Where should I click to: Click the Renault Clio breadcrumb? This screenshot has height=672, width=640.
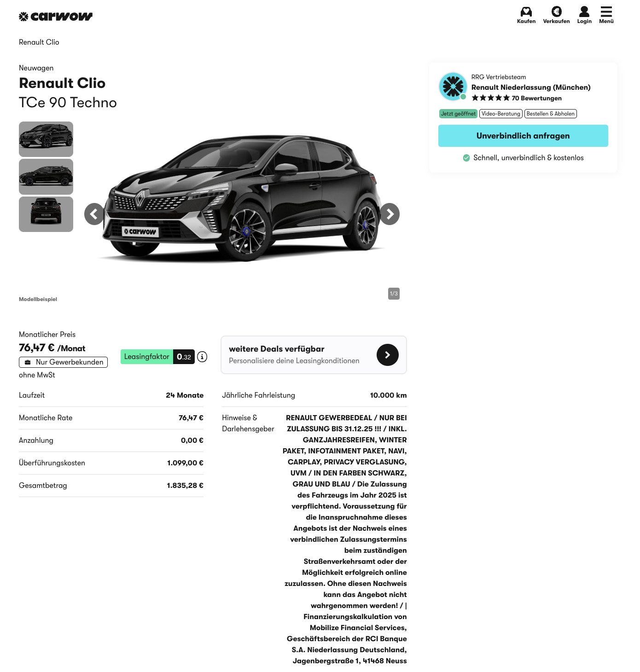pos(39,42)
